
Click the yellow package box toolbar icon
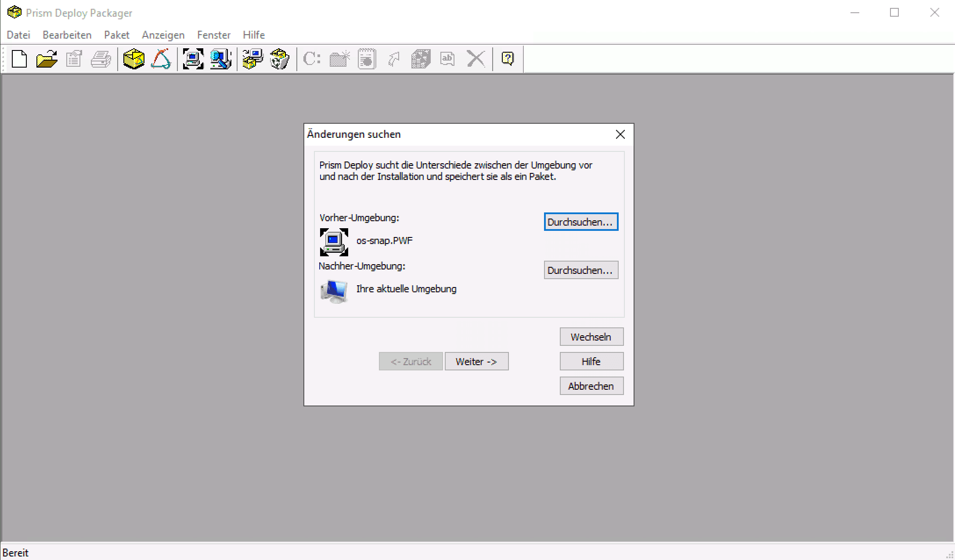pos(133,59)
